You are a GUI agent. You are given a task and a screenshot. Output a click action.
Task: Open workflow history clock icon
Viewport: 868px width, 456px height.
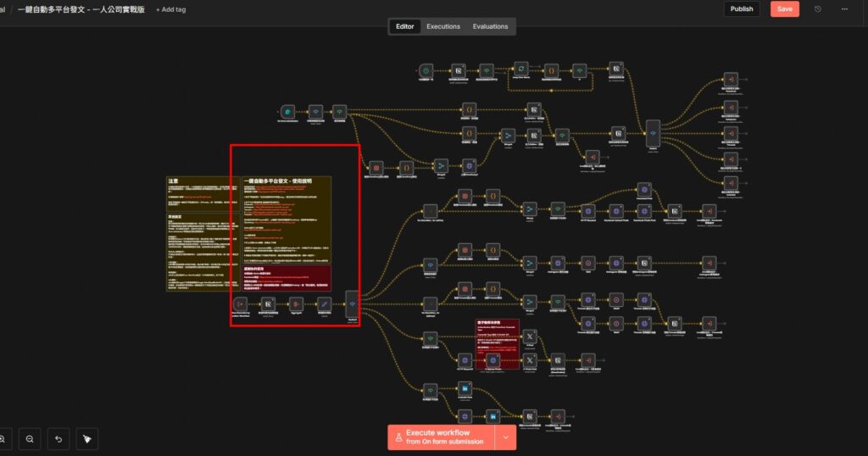(817, 9)
